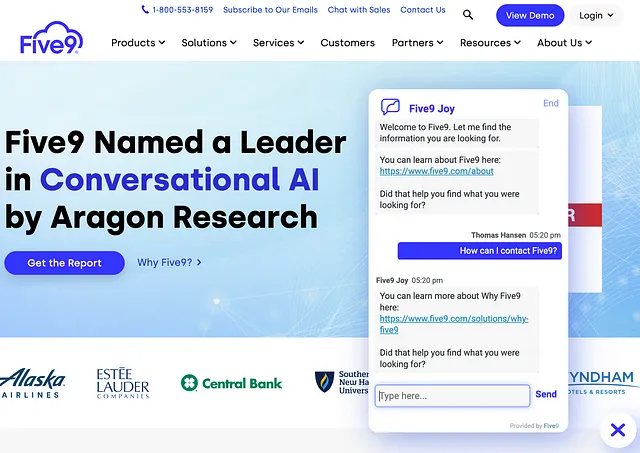
Task: Open the solutions/why-five9 link in chat
Action: tap(454, 324)
